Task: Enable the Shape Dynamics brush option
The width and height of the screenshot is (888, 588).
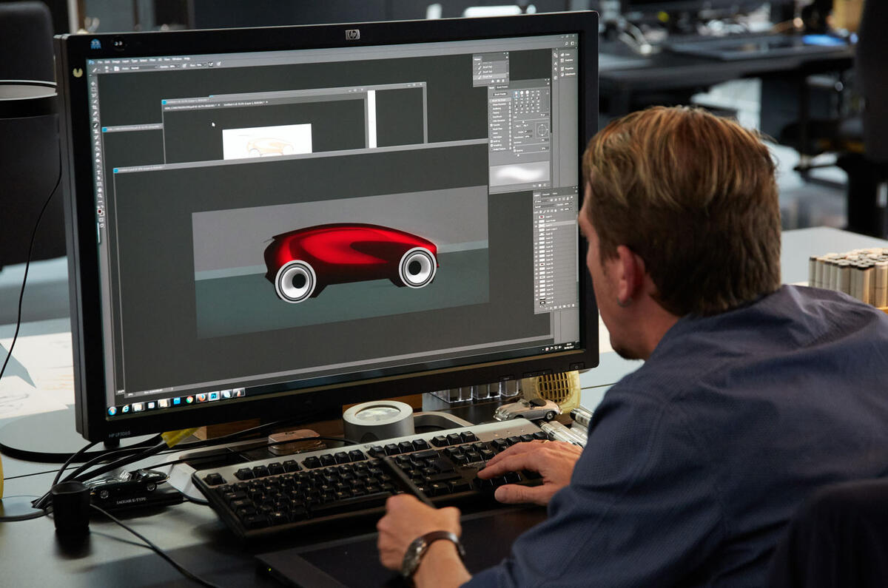Action: (x=498, y=105)
